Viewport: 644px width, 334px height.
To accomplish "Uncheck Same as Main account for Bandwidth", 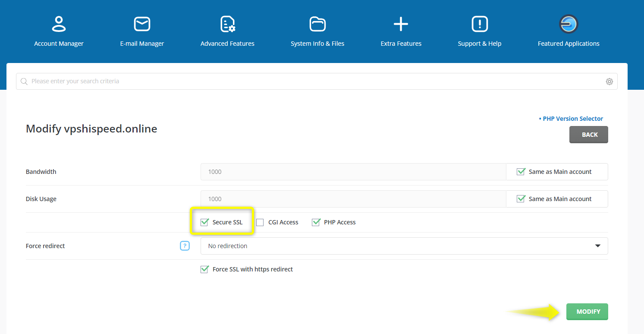I will tap(521, 171).
